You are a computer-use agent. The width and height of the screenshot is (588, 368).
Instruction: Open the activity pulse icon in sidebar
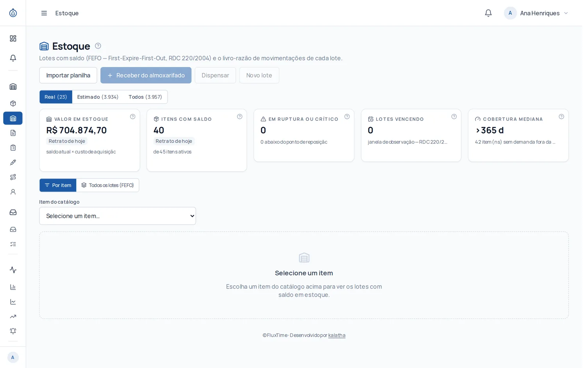[x=13, y=270]
